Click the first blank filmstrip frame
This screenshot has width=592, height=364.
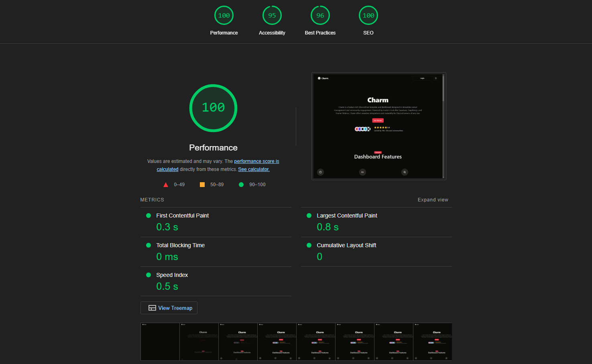(160, 342)
